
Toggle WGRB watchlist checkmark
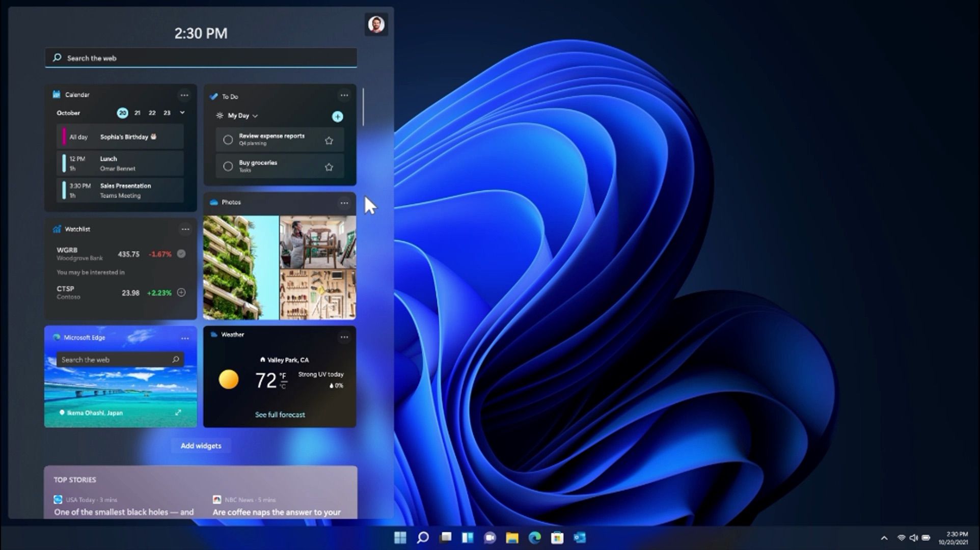[x=181, y=254]
